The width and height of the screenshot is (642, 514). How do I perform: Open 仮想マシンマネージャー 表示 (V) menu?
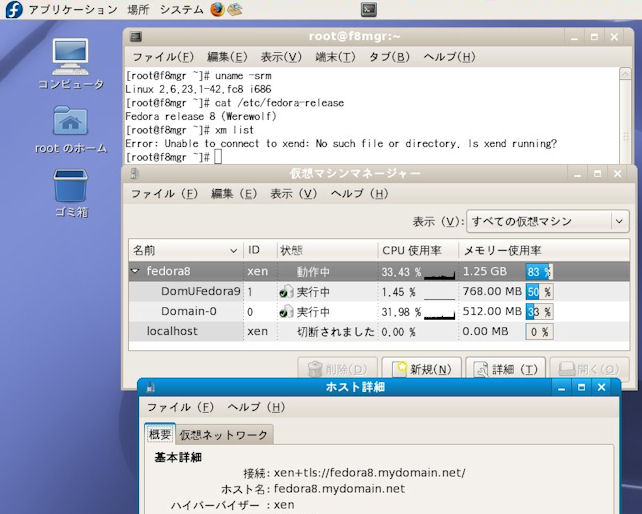[294, 193]
